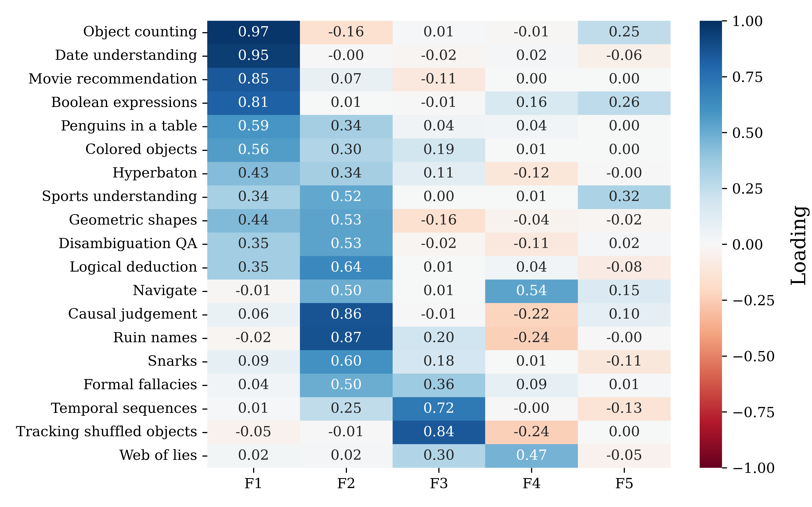Click the "Formal fallacies" row label

coord(140,385)
